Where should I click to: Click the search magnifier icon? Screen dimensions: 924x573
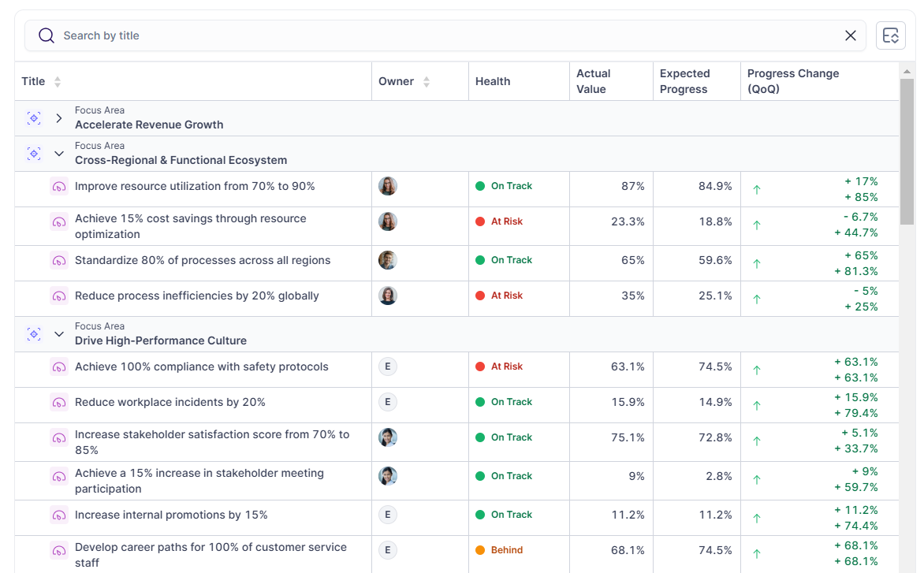click(47, 35)
